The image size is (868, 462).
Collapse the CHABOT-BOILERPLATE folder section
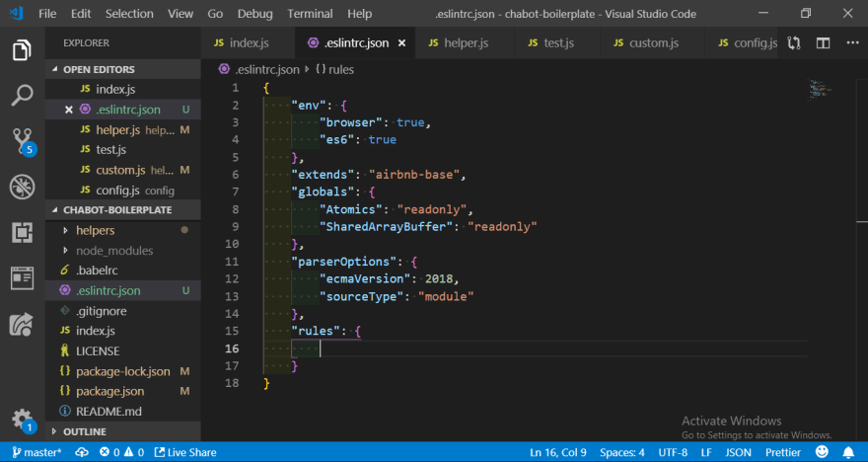click(x=123, y=210)
